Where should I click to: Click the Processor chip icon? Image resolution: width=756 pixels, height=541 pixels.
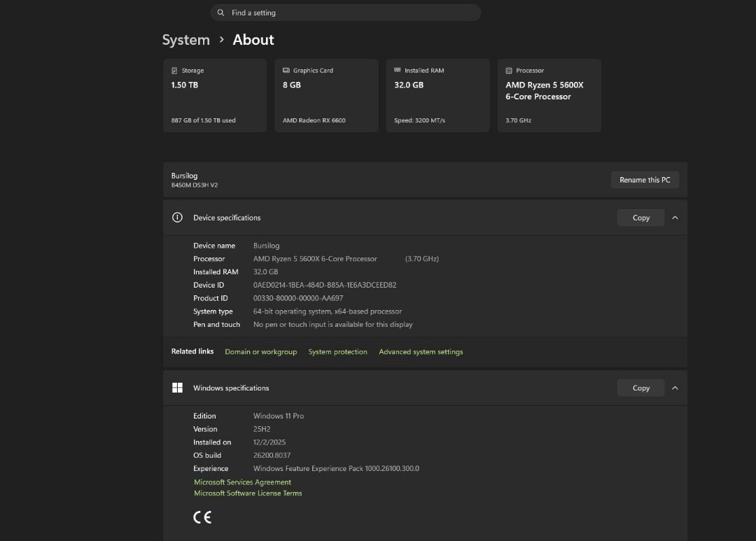pos(509,71)
